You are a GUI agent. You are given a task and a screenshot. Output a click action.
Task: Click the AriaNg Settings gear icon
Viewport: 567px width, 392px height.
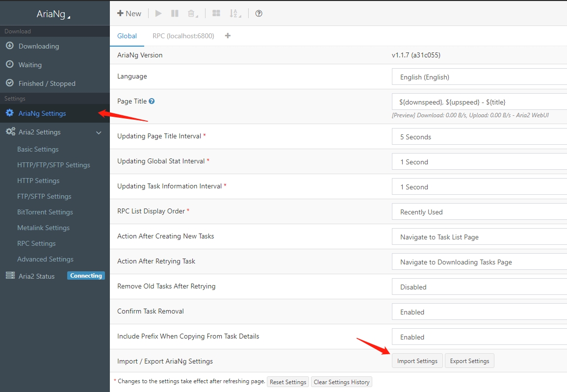pyautogui.click(x=10, y=113)
